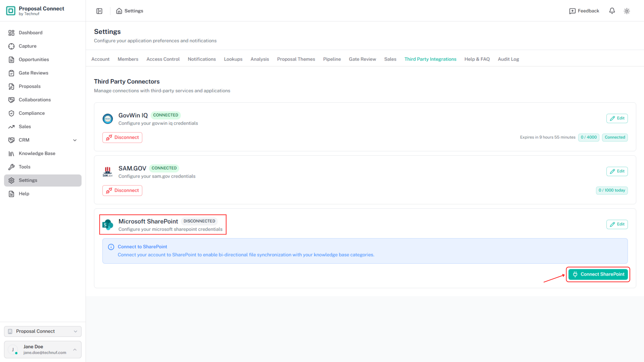Click the Settings breadcrumb home link
The width and height of the screenshot is (644, 362).
pyautogui.click(x=129, y=11)
